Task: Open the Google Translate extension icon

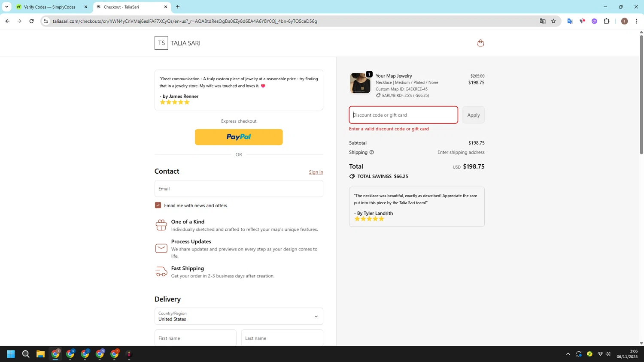Action: click(x=570, y=21)
